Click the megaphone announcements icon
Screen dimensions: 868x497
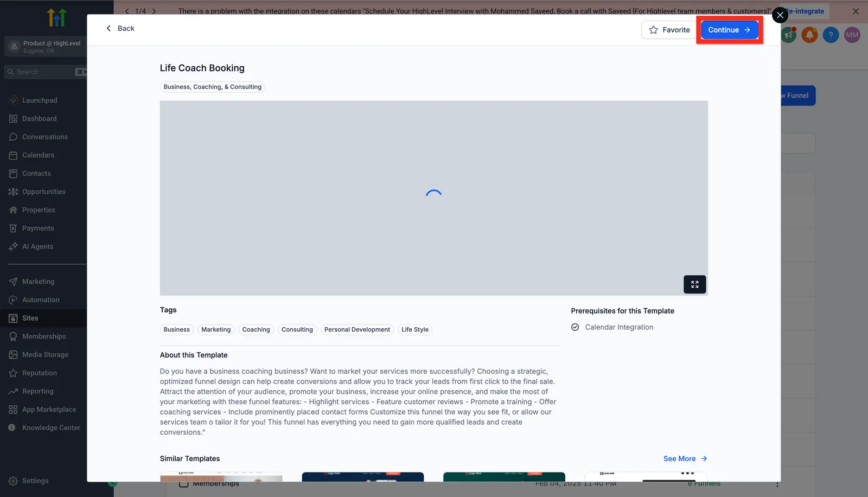(788, 35)
